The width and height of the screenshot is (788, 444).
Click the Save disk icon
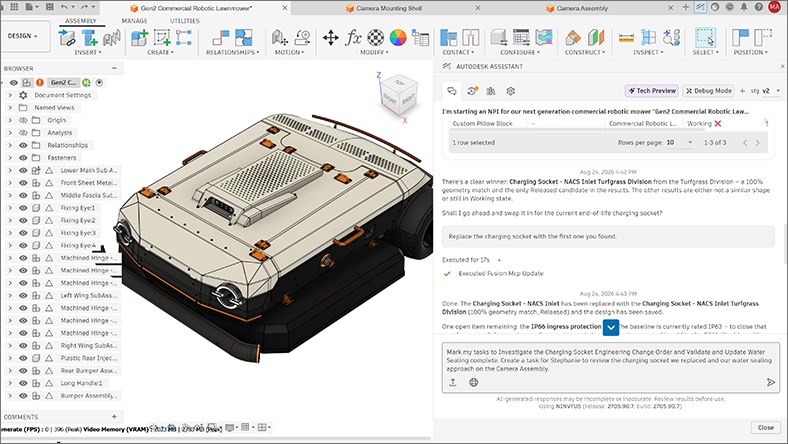[49, 7]
